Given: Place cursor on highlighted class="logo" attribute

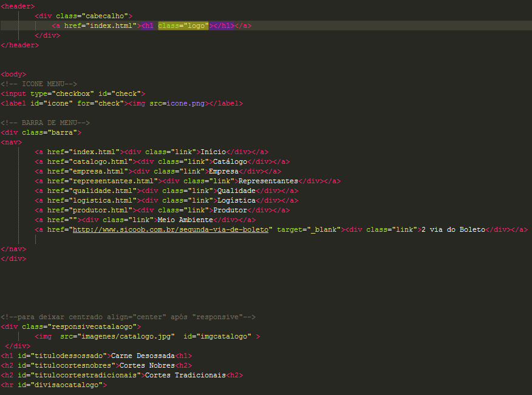Looking at the screenshot, I should (183, 25).
